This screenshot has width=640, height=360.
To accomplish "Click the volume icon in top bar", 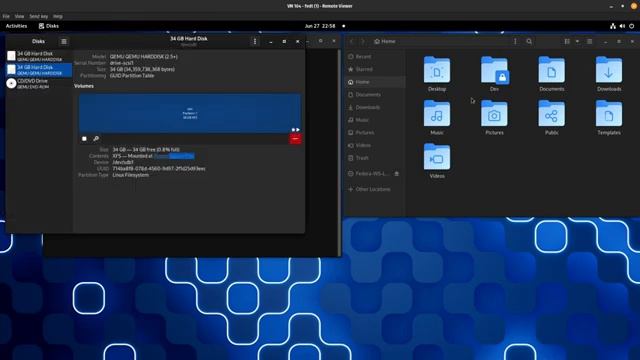I will tap(622, 26).
